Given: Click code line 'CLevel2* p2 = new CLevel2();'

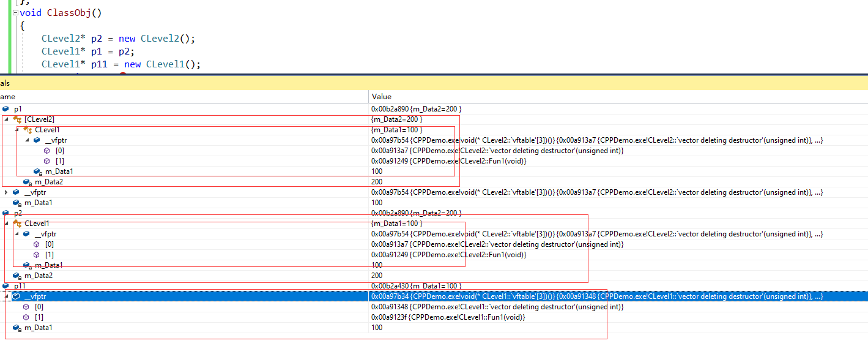Looking at the screenshot, I should [x=118, y=39].
